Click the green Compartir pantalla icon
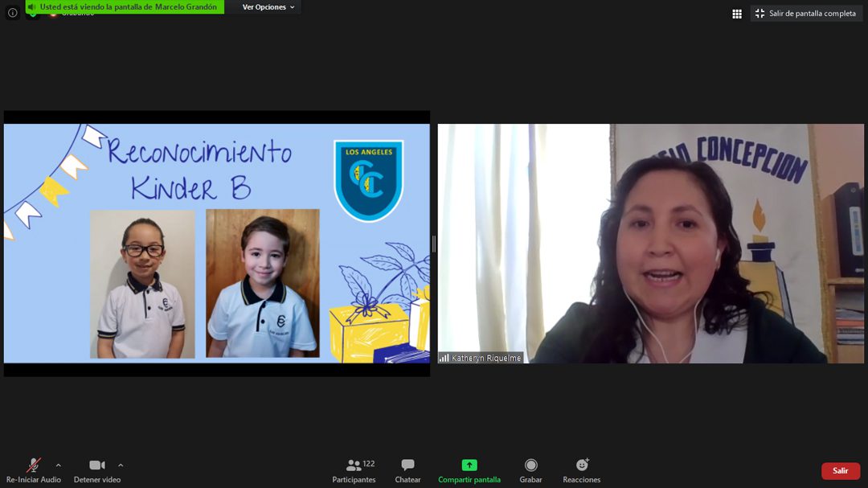 tap(469, 465)
